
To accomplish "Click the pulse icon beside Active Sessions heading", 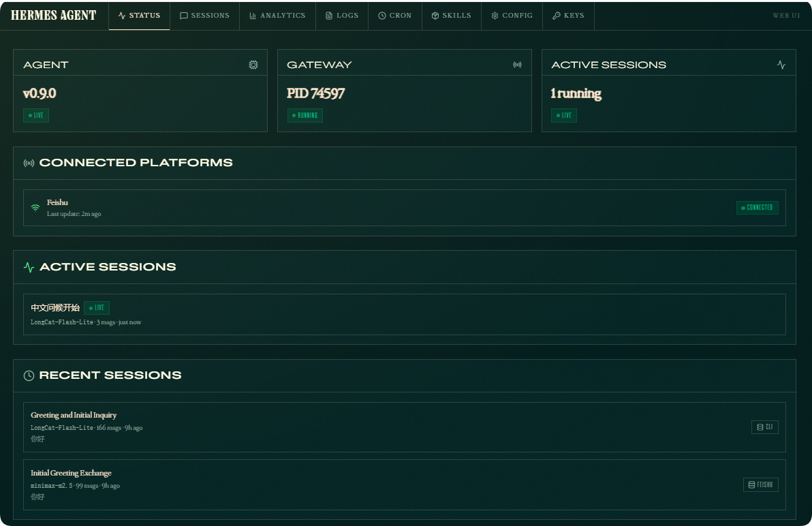I will click(x=29, y=267).
